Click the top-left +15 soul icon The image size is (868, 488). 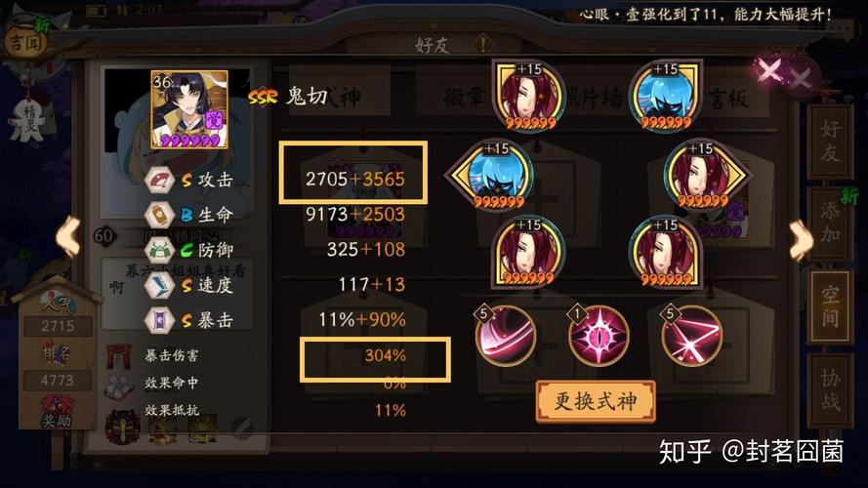click(x=528, y=96)
